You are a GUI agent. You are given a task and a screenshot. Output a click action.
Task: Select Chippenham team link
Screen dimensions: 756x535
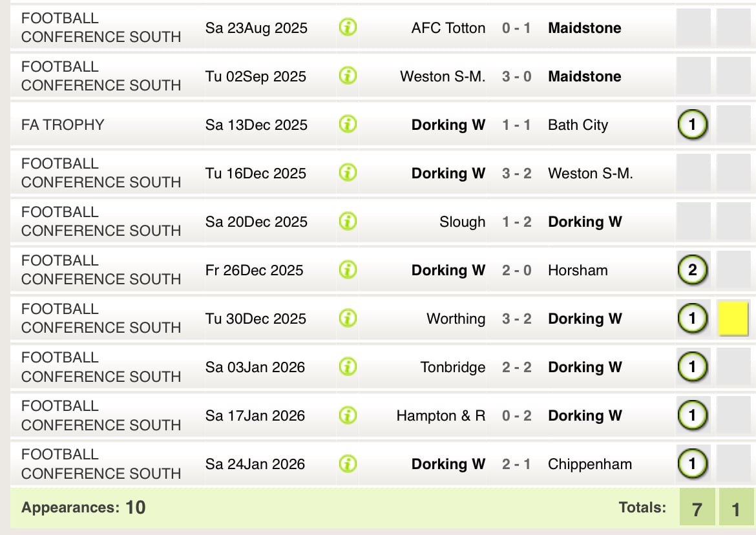coord(590,464)
